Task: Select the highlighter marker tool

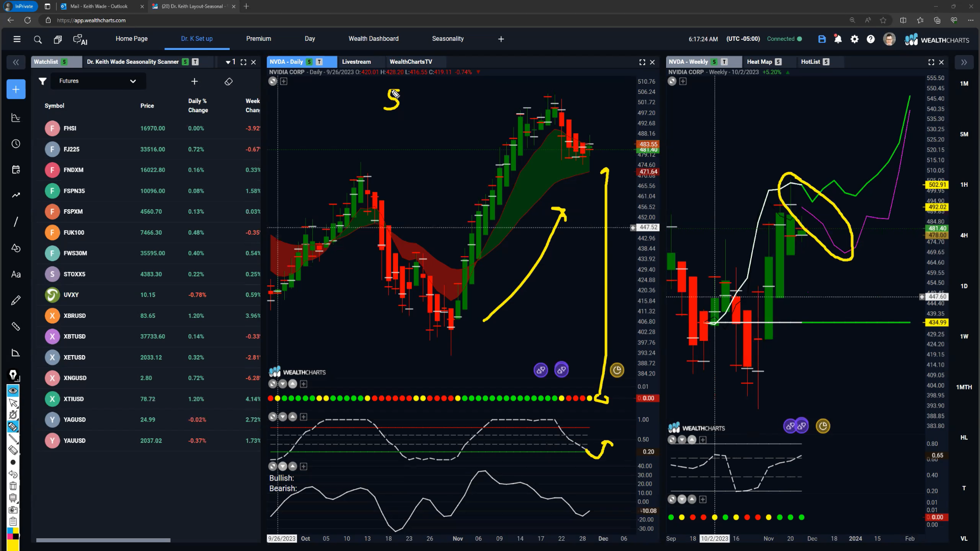Action: (x=13, y=427)
